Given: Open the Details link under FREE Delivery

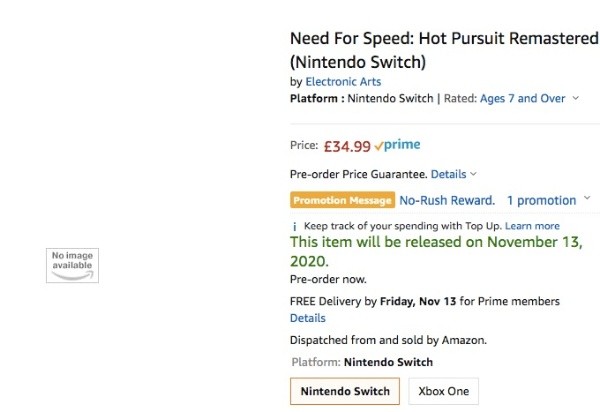Looking at the screenshot, I should coord(307,318).
